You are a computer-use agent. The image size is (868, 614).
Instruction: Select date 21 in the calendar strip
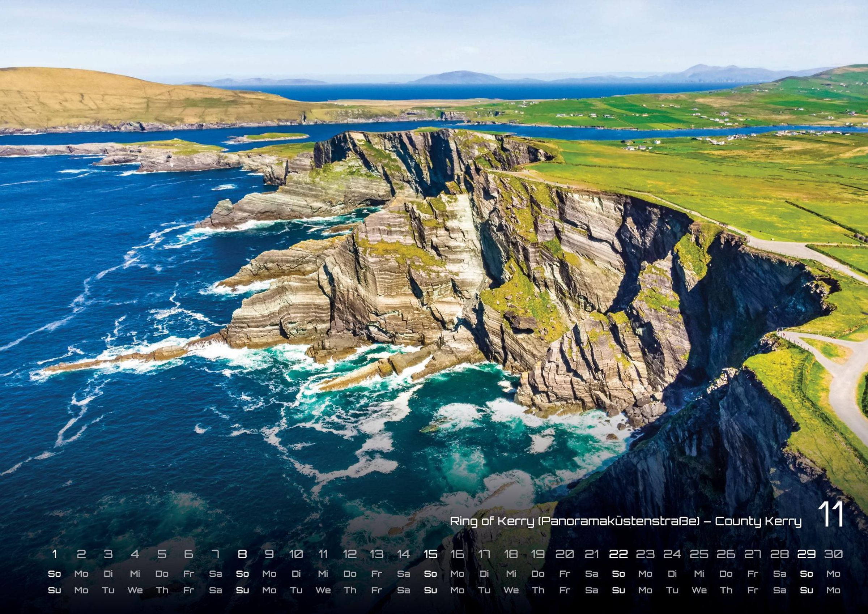[x=591, y=554]
